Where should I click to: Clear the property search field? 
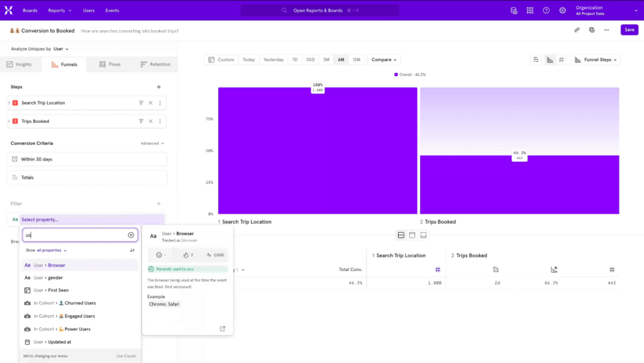(x=131, y=235)
